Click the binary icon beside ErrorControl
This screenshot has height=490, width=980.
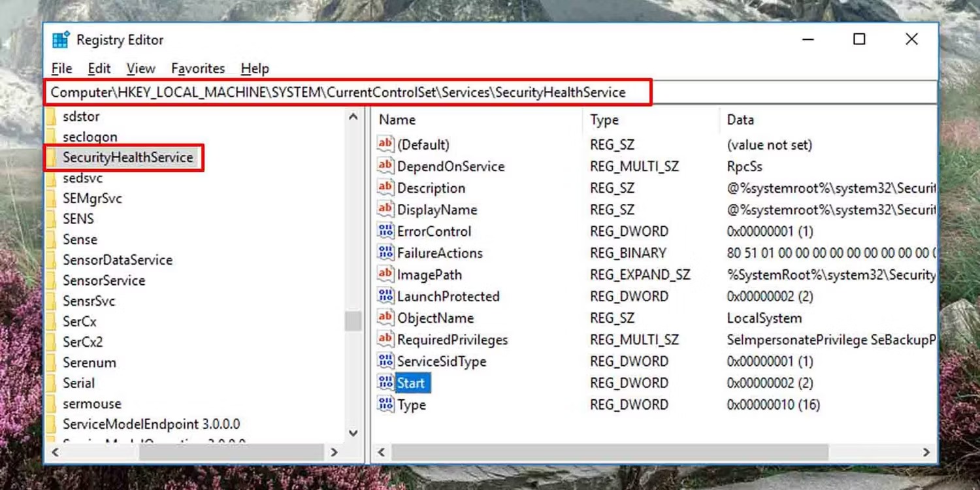pos(385,231)
